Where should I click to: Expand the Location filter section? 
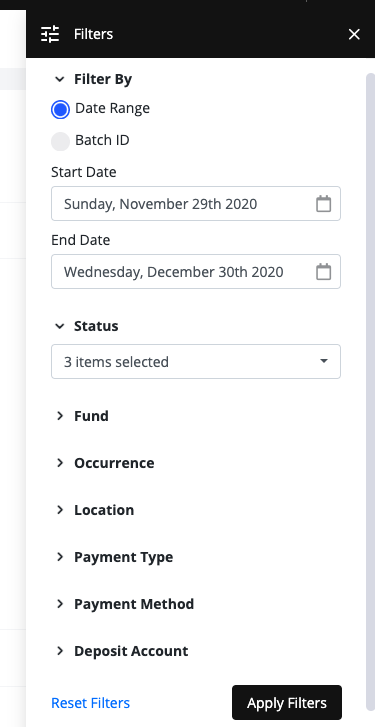pos(94,510)
